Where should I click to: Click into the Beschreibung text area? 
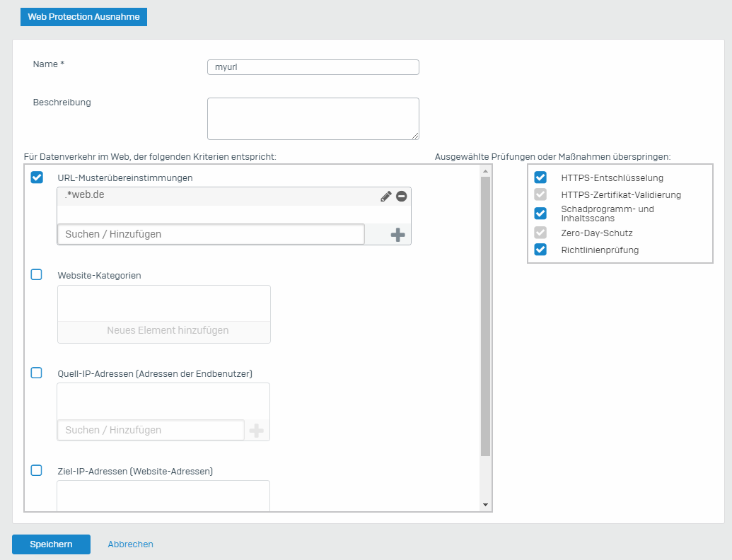tap(313, 119)
